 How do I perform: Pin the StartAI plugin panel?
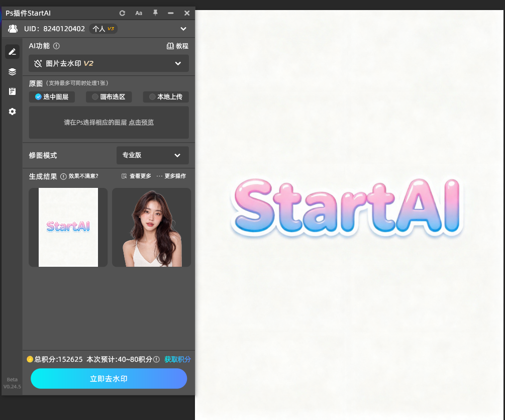(x=155, y=13)
